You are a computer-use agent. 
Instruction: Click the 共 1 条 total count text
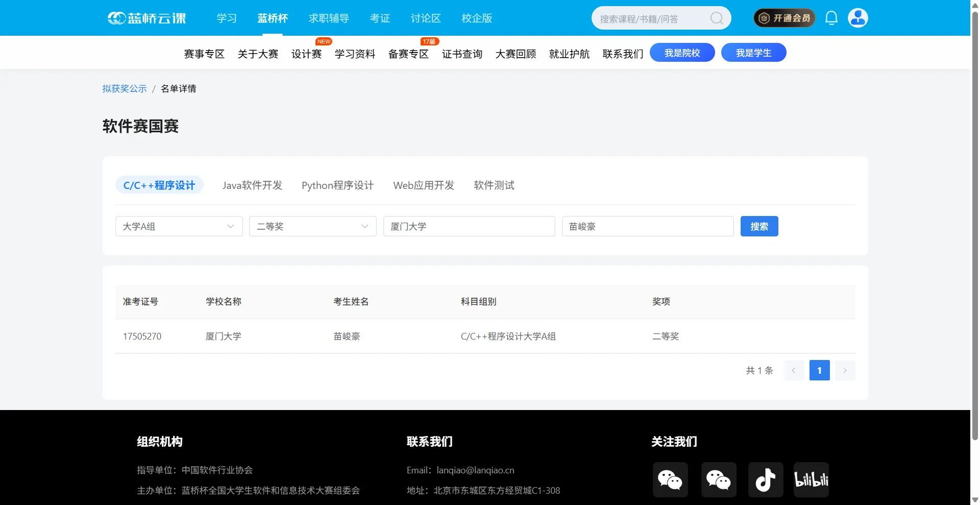(759, 371)
